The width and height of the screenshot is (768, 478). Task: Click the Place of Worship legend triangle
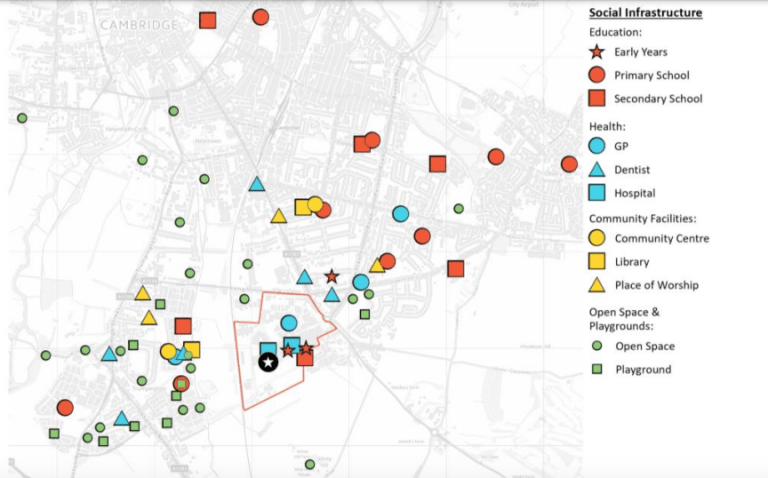pos(597,285)
